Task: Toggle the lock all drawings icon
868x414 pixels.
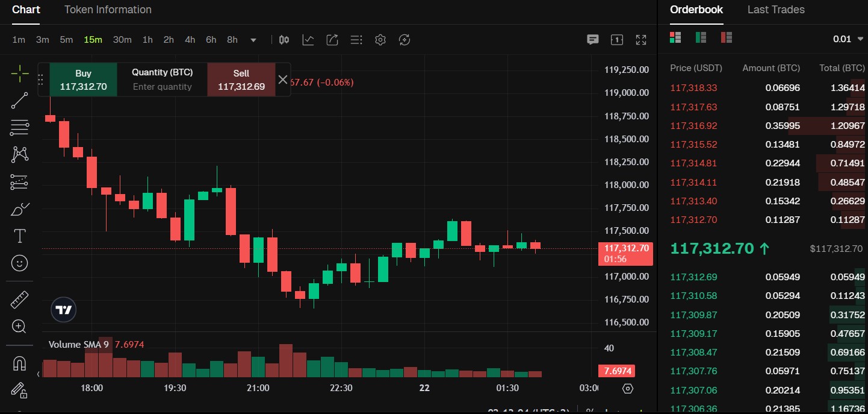Action: tap(20, 390)
